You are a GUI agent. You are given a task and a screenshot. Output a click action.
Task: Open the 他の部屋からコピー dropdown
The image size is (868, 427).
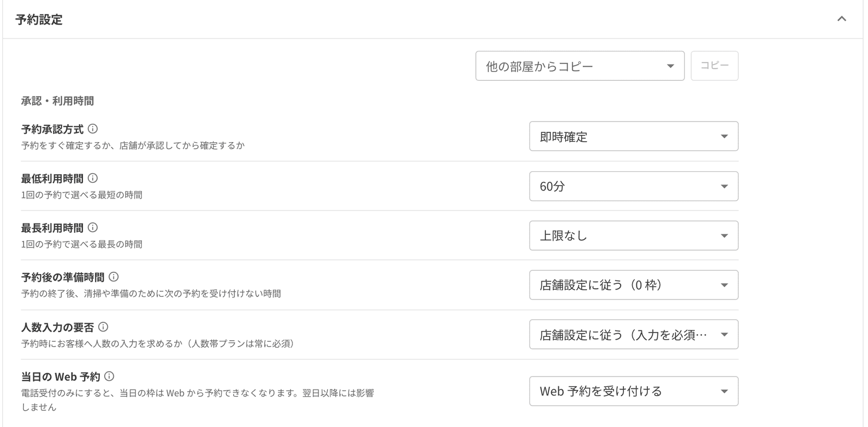click(580, 66)
